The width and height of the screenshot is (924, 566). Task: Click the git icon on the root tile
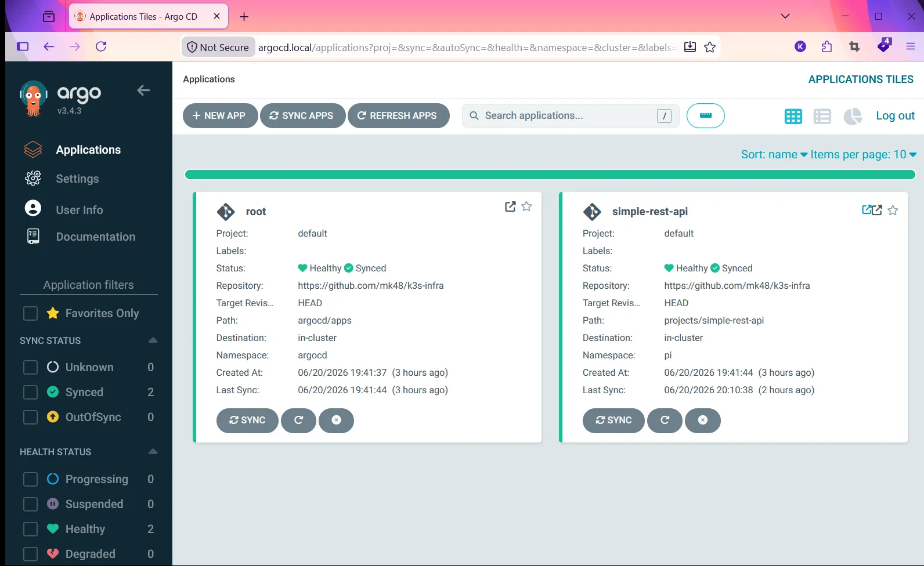coord(226,212)
